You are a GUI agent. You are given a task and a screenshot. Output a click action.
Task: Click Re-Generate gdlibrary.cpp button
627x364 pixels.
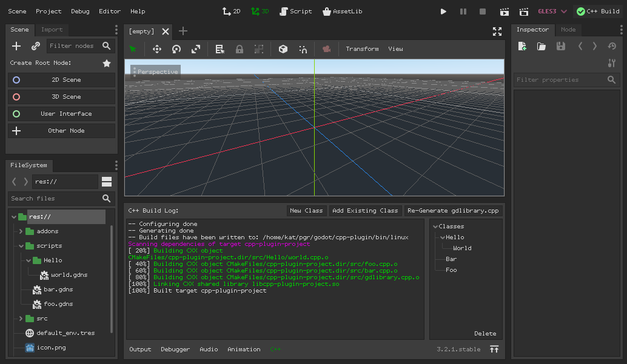pos(453,211)
